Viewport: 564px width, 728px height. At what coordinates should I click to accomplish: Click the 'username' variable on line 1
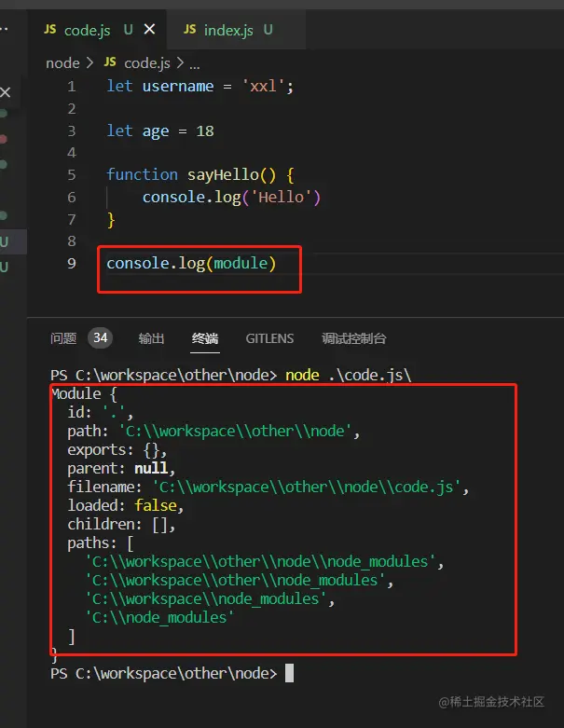pos(178,87)
